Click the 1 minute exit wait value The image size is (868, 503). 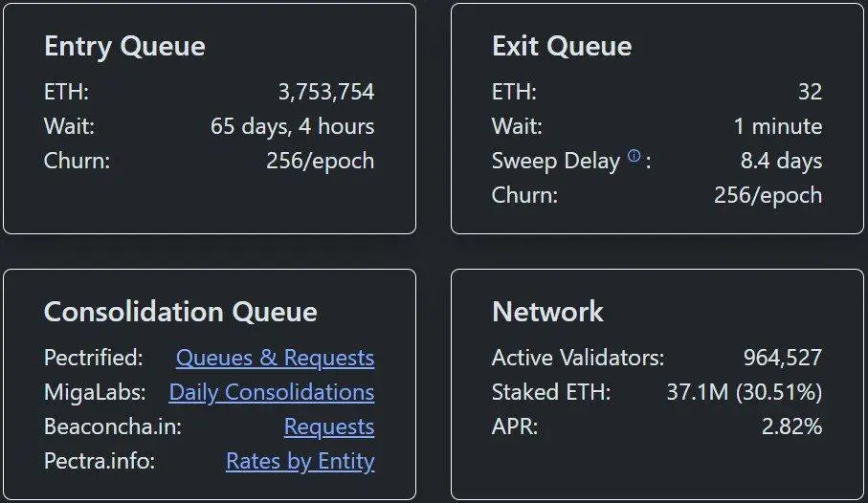click(777, 126)
